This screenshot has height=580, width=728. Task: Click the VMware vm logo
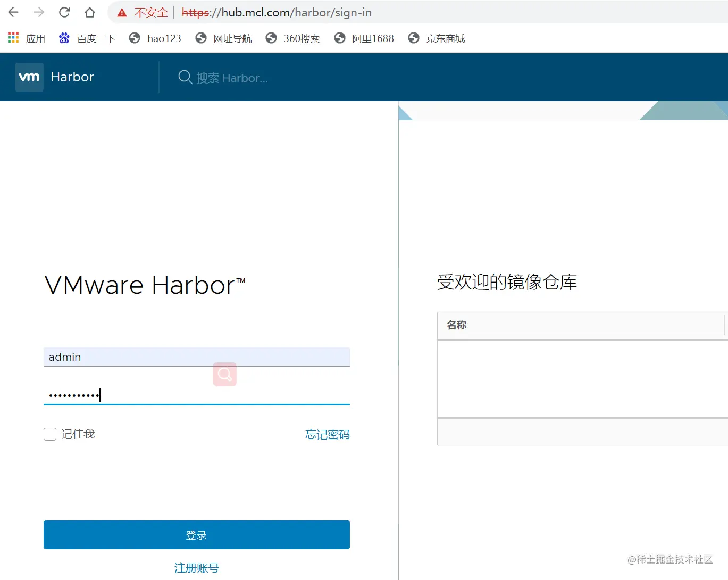(29, 77)
